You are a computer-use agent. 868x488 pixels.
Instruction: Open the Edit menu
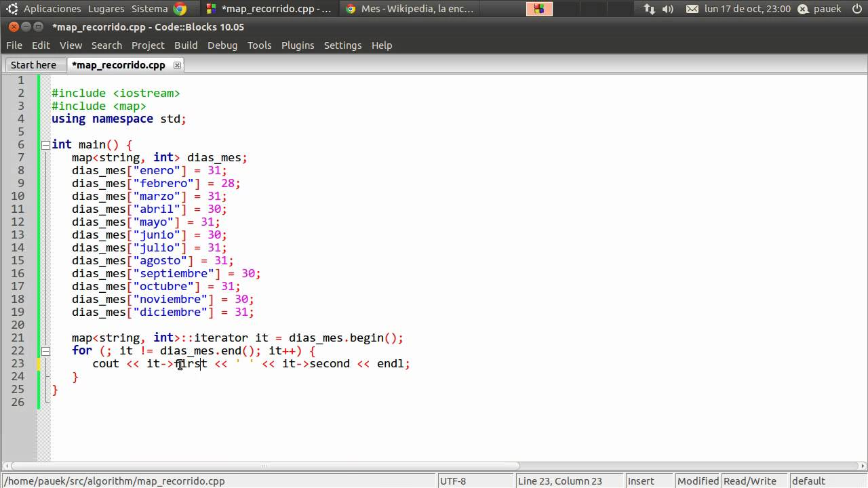click(x=41, y=45)
